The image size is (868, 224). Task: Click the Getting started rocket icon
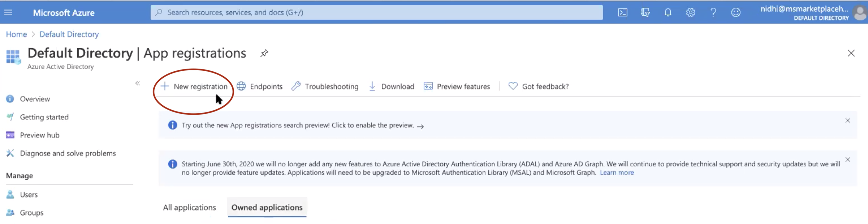pos(10,117)
